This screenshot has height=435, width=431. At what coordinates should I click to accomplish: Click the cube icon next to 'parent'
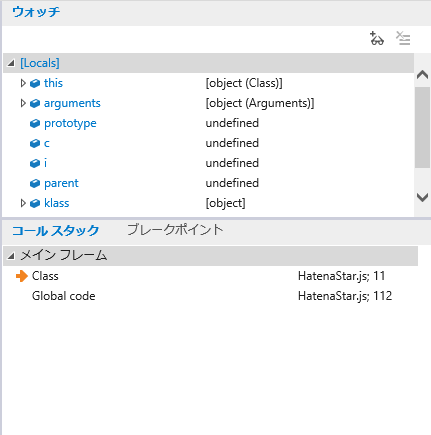(x=35, y=183)
